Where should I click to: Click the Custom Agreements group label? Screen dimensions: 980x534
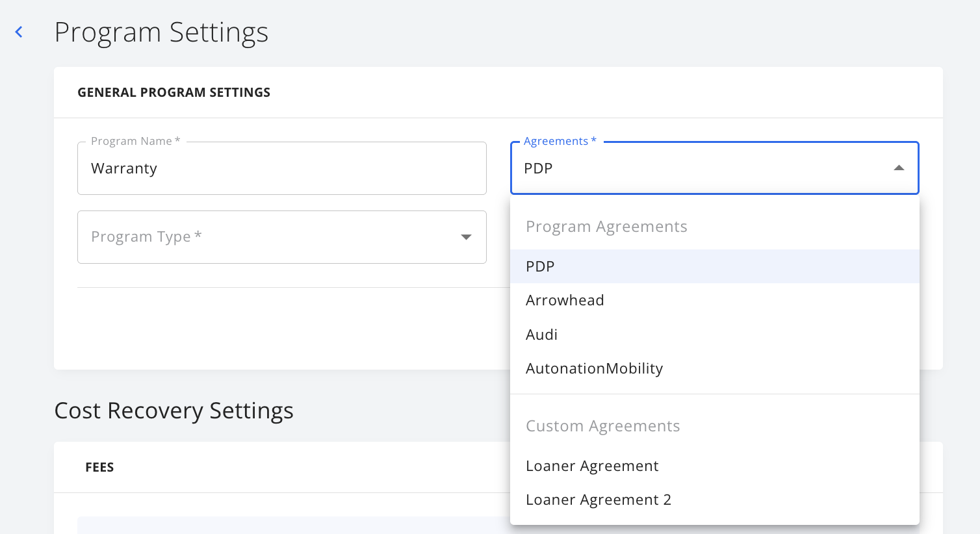602,426
